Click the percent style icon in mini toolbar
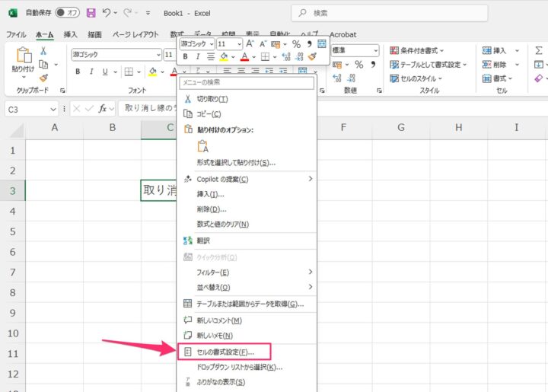Image resolution: width=548 pixels, height=392 pixels. [x=296, y=44]
